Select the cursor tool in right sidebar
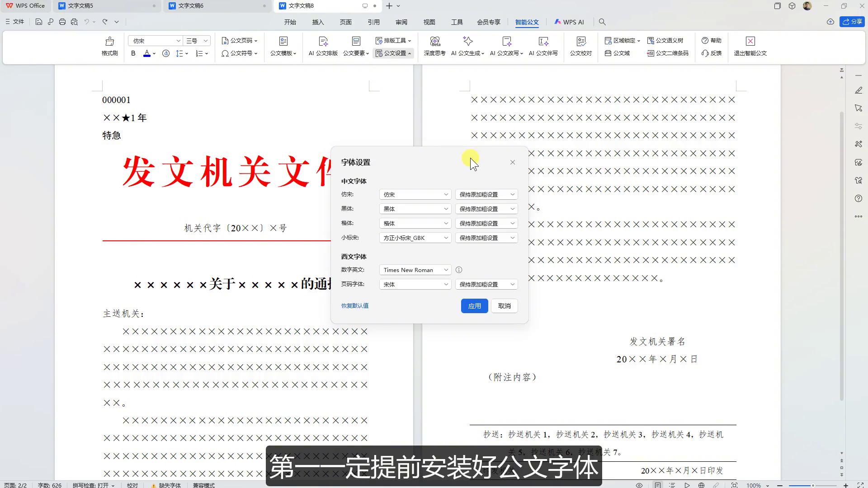The image size is (868, 488). pos(858,108)
